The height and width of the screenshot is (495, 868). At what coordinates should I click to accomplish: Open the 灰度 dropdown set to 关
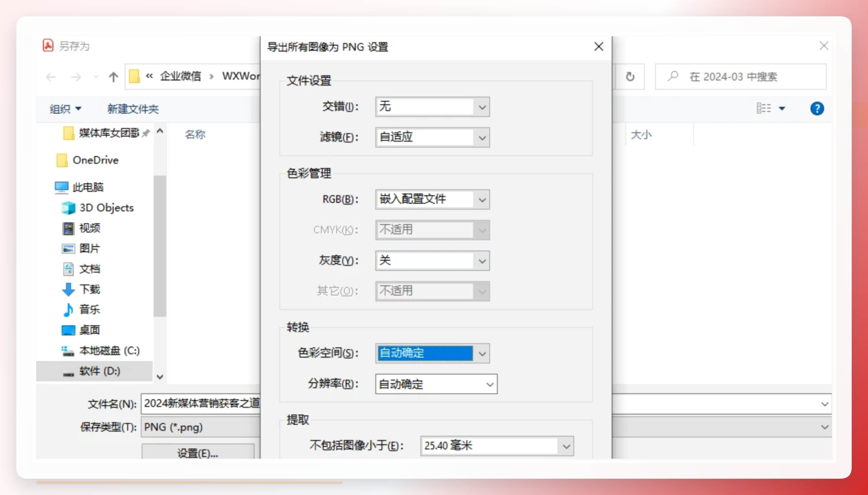(x=432, y=261)
